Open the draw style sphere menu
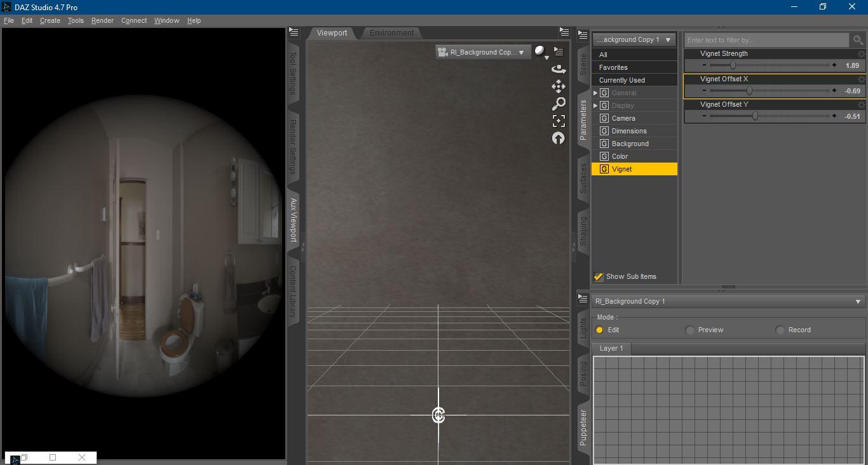Screen dimensions: 868x465 click(x=541, y=52)
